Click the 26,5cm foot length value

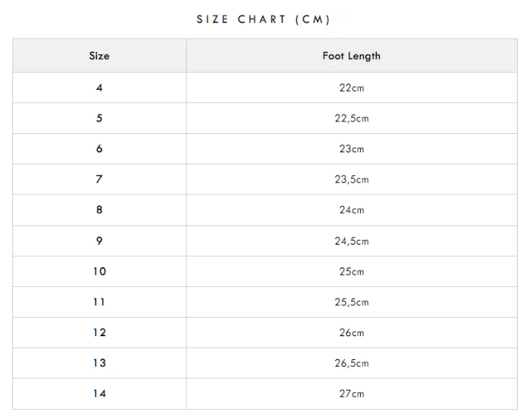pos(352,363)
